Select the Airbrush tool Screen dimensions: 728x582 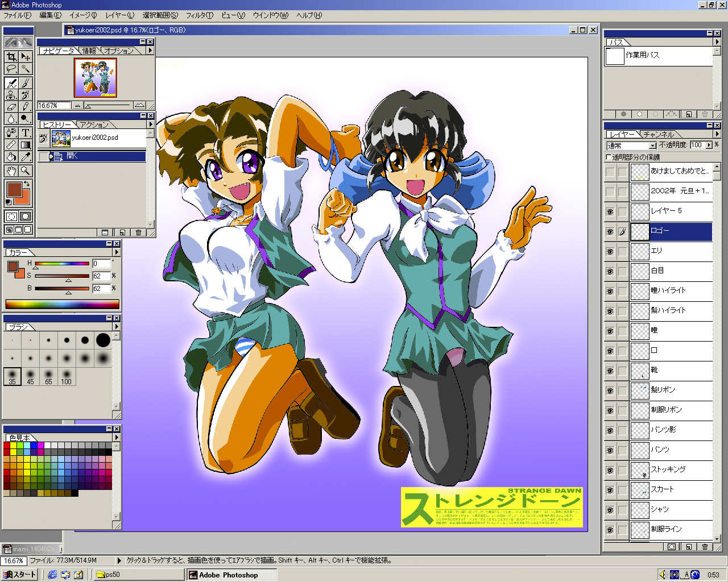[11, 83]
